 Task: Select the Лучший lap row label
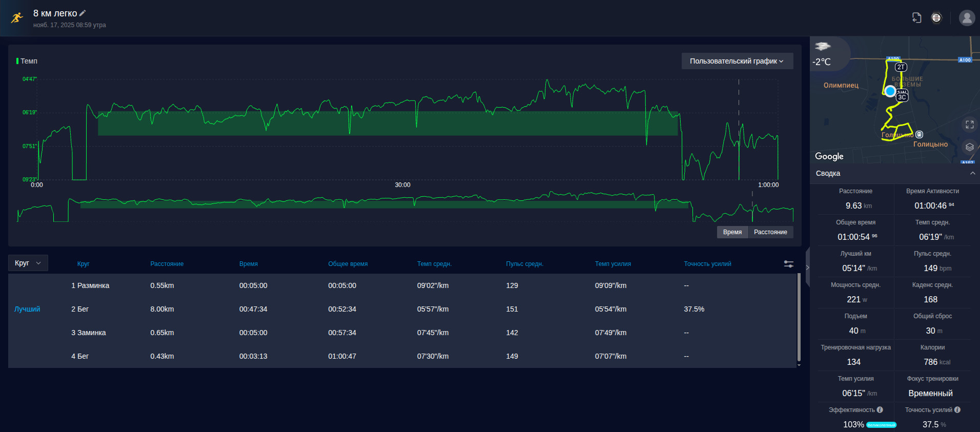(x=27, y=309)
